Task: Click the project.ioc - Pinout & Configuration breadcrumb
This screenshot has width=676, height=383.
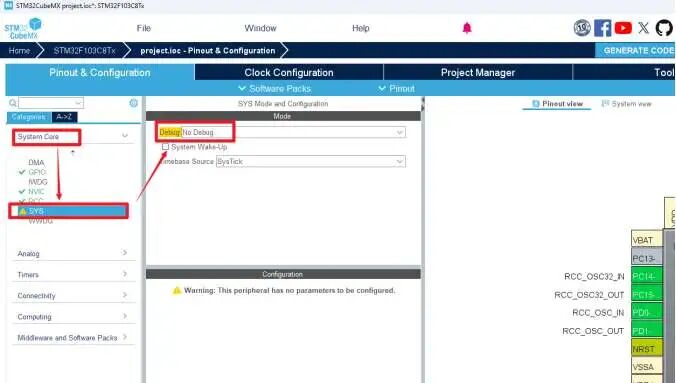Action: 207,50
